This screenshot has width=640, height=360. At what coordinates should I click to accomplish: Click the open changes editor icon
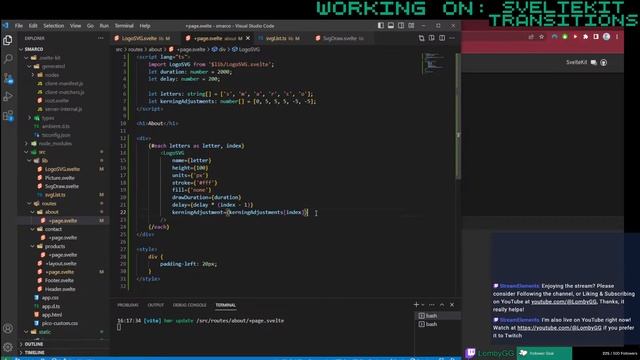coord(421,38)
